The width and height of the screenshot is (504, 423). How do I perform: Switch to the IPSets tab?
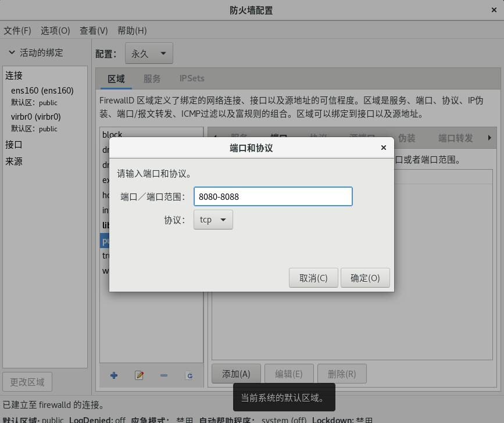(192, 78)
